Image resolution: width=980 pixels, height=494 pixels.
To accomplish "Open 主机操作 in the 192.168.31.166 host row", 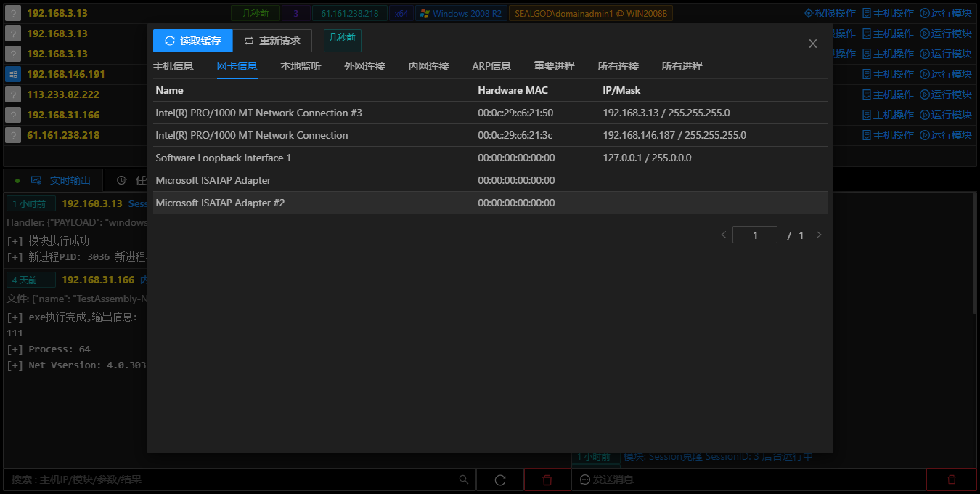I will 888,115.
